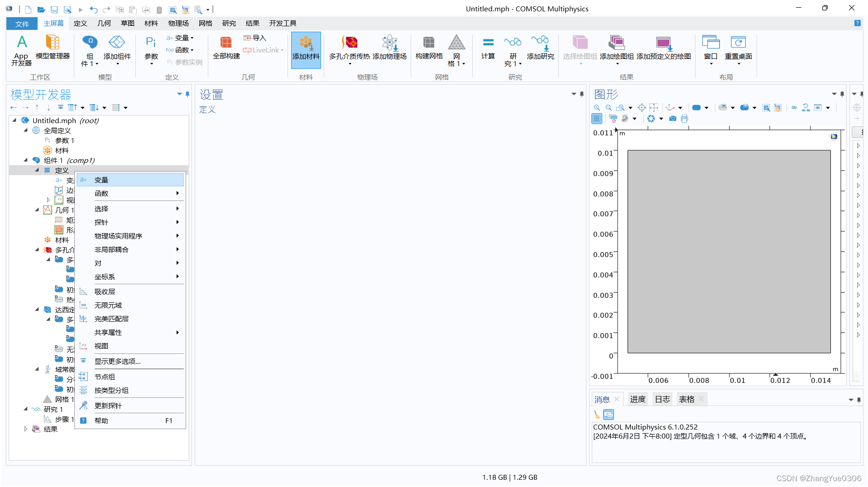Click the 添加材料 ribbon button
The height and width of the screenshot is (487, 868).
pyautogui.click(x=306, y=50)
